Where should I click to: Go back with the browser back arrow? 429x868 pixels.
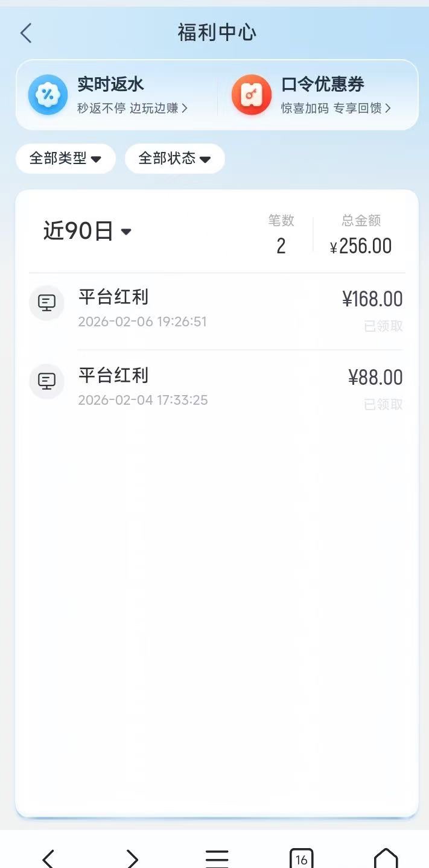(x=48, y=858)
